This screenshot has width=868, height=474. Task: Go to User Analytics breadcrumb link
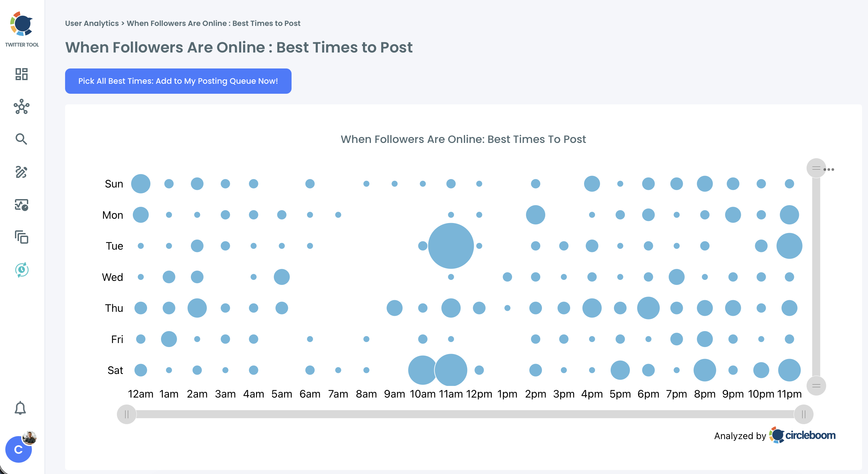(92, 23)
